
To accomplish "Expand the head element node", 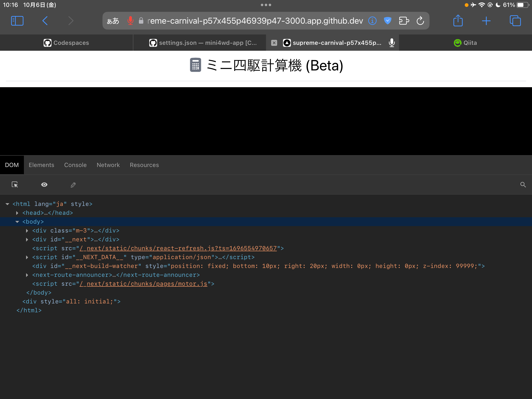I will [17, 213].
